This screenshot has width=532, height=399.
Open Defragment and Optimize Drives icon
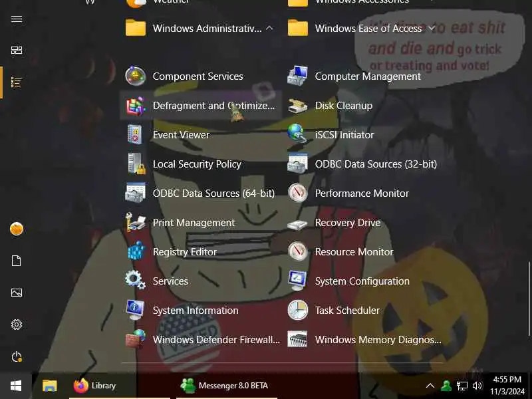136,106
